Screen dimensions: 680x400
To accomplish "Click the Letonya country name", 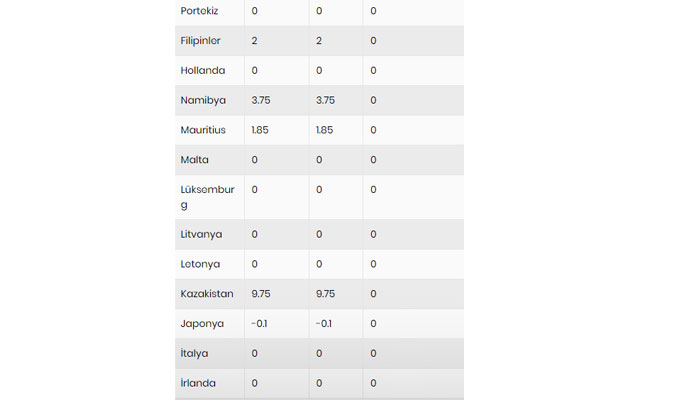I will [201, 264].
